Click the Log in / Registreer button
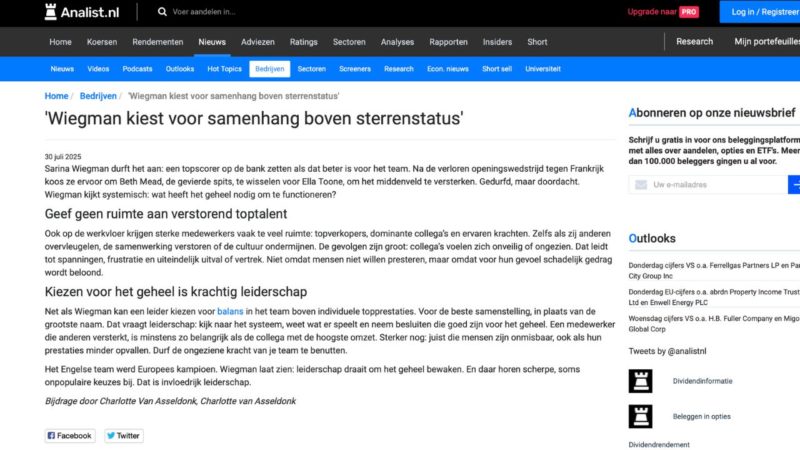 point(764,12)
